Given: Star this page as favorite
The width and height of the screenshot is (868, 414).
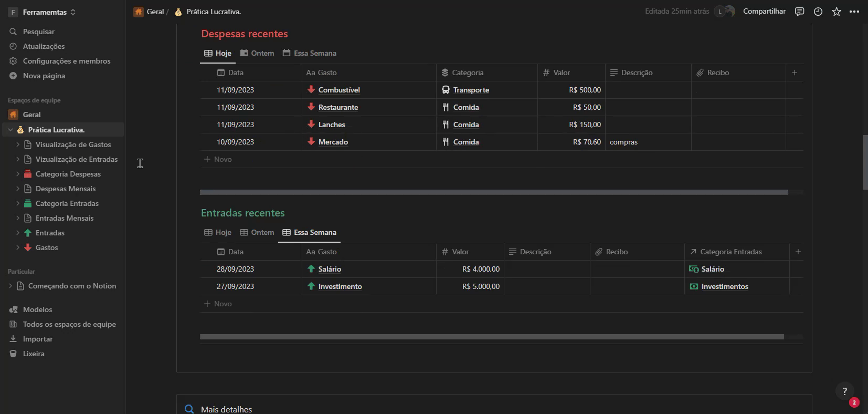Looking at the screenshot, I should tap(837, 12).
